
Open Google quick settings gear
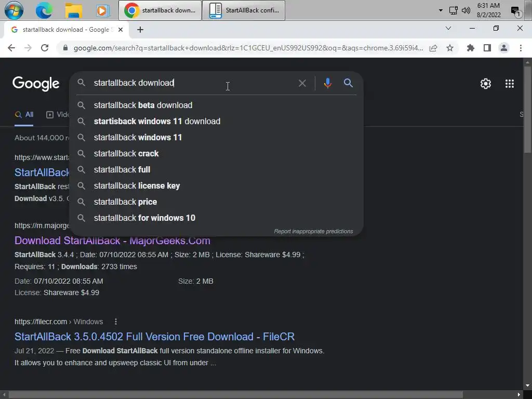(486, 84)
